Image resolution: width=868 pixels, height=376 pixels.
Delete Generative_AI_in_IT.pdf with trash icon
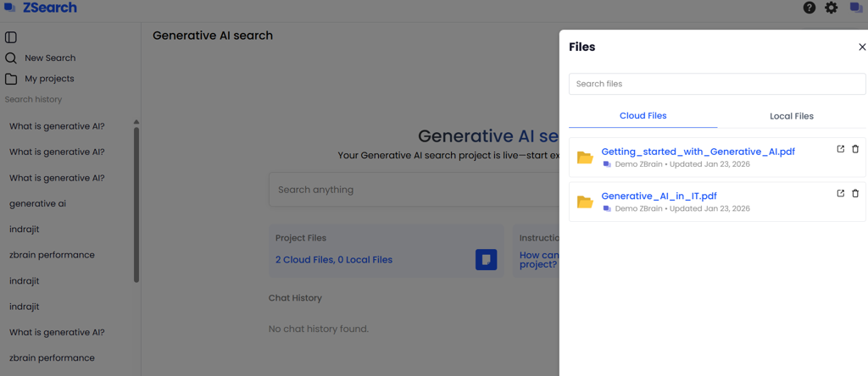(854, 193)
